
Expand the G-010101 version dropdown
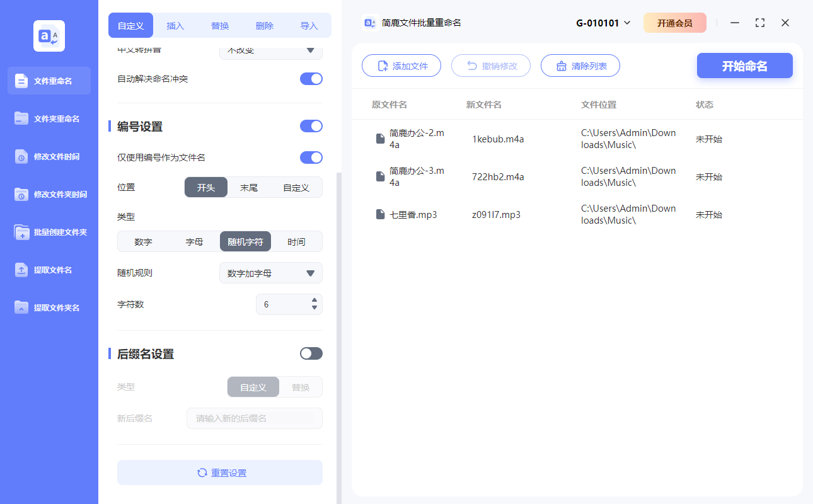(x=602, y=22)
